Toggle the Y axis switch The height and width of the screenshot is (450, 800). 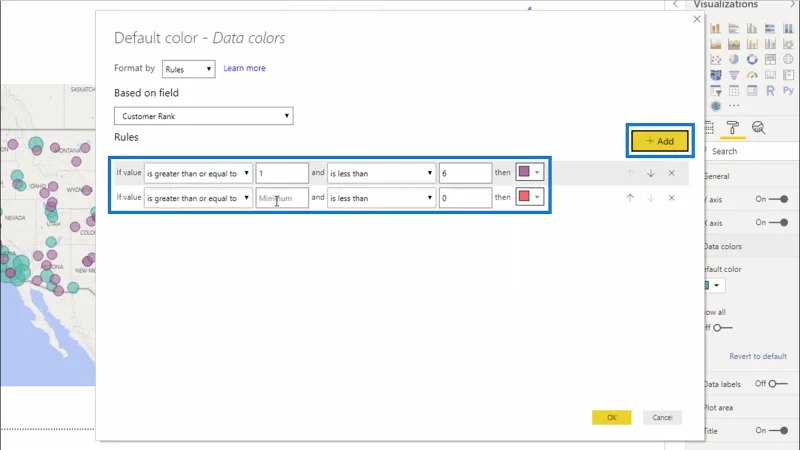pyautogui.click(x=779, y=199)
